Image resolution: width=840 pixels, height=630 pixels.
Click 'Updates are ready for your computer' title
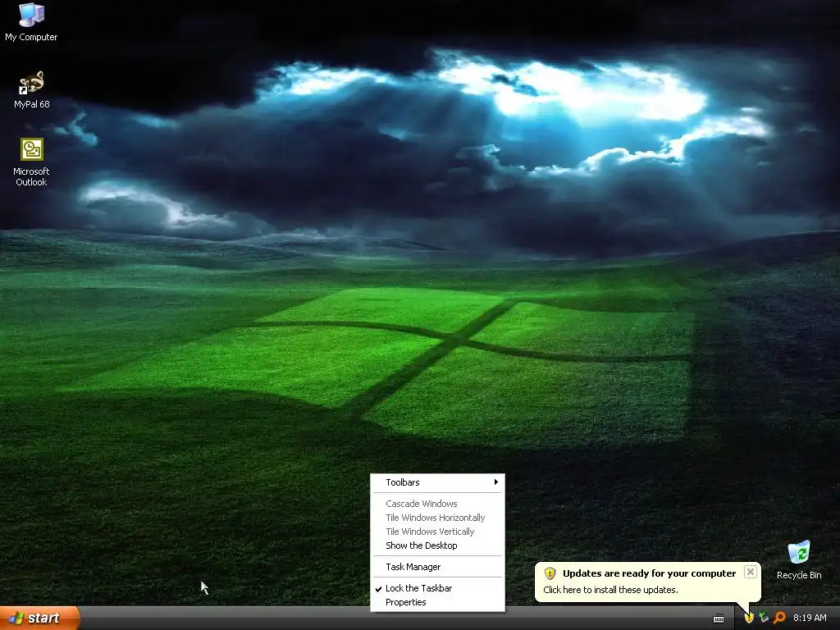(650, 573)
